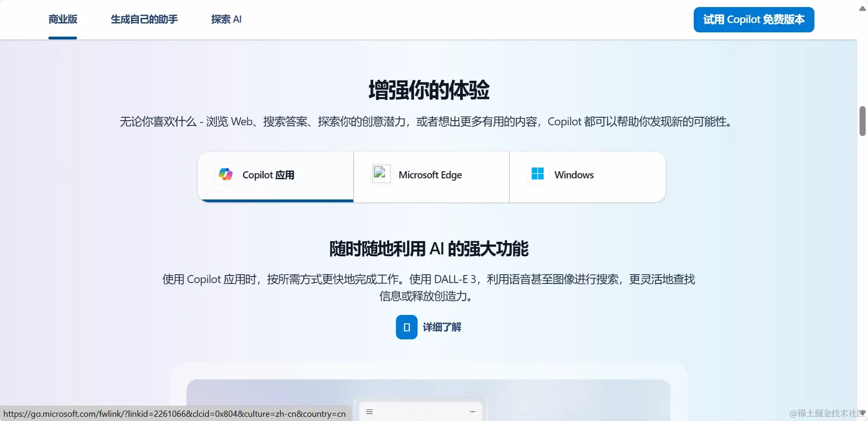Open the 生成自己的助手 navigation tab
The width and height of the screenshot is (868, 421).
click(x=144, y=19)
